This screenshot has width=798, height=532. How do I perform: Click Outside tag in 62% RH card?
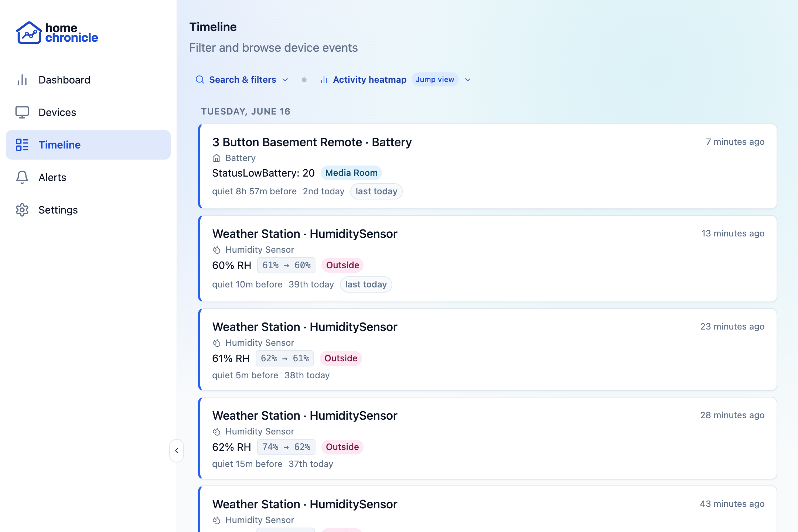click(x=342, y=447)
